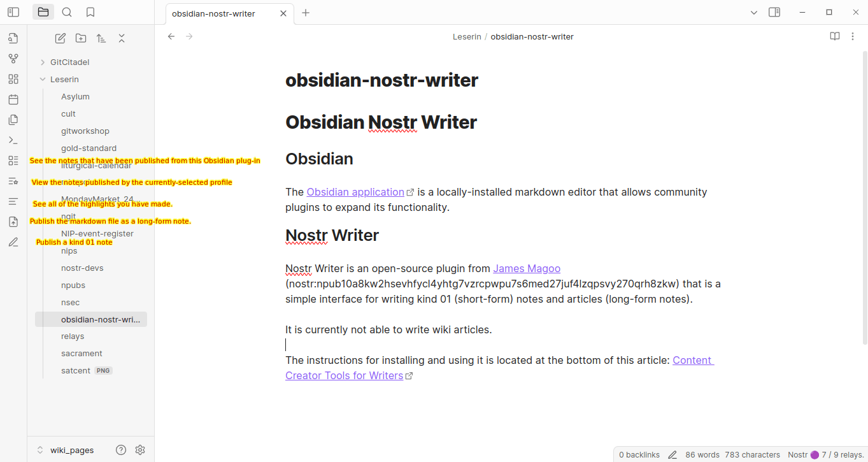Open the published notes view in ribbon

[13, 161]
